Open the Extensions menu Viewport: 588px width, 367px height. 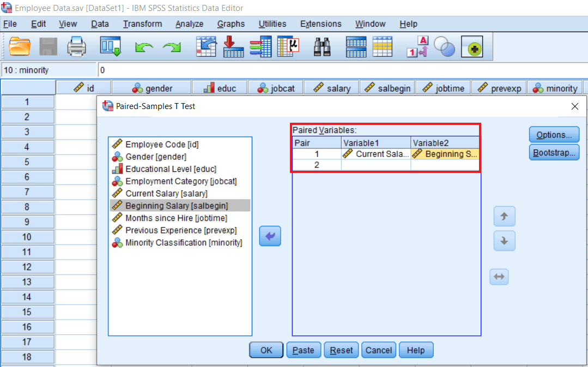[320, 24]
